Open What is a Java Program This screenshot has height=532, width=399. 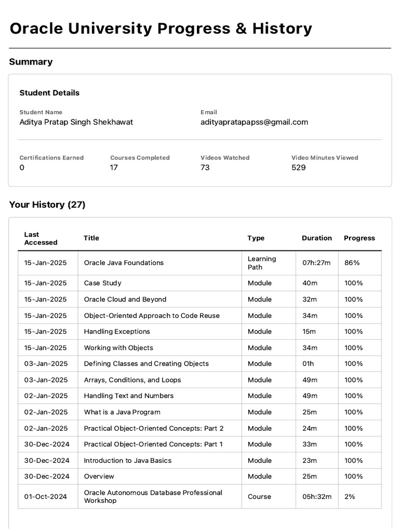pyautogui.click(x=122, y=412)
